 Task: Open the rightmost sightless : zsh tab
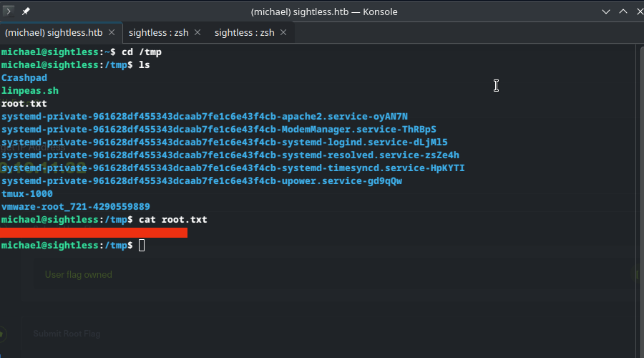tap(244, 32)
